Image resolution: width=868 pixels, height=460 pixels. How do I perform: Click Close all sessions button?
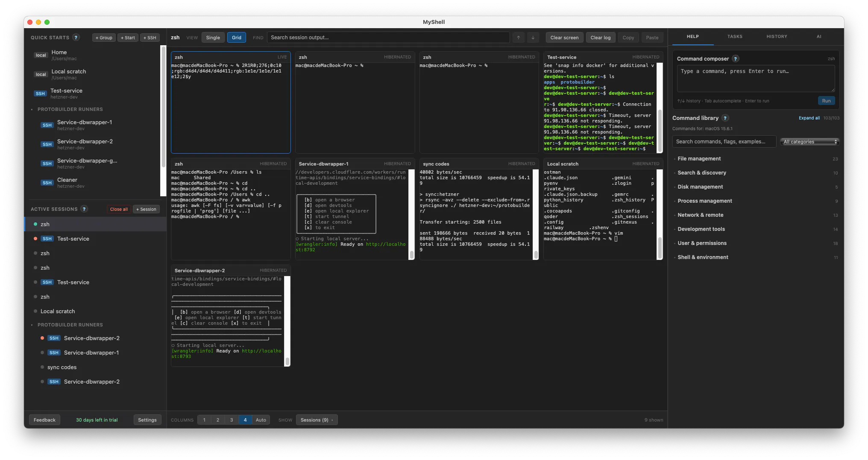click(119, 209)
